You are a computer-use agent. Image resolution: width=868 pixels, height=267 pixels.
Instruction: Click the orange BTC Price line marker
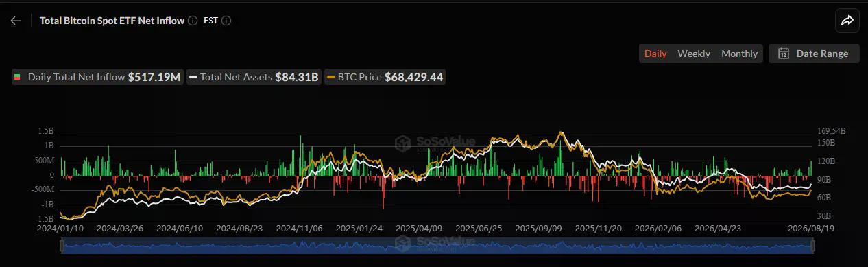click(332, 77)
